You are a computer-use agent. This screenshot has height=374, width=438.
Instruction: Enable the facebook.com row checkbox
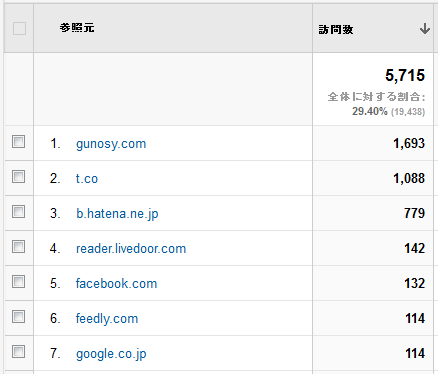coord(19,282)
